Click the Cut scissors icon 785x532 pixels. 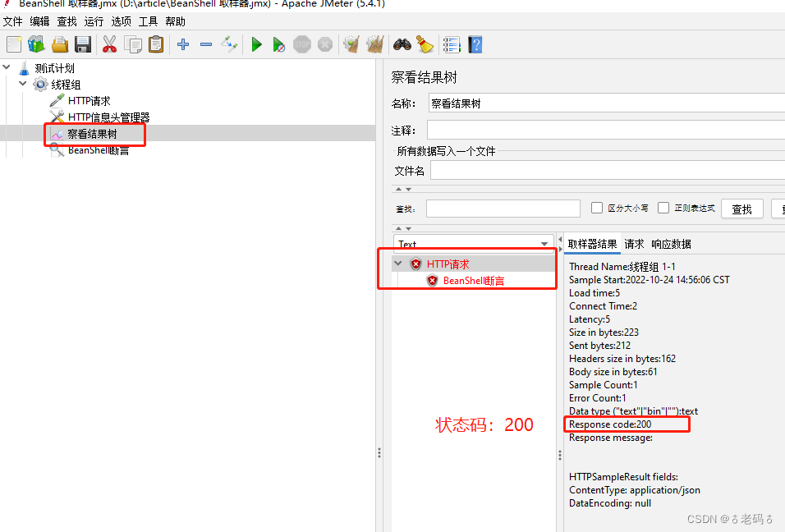coord(109,44)
